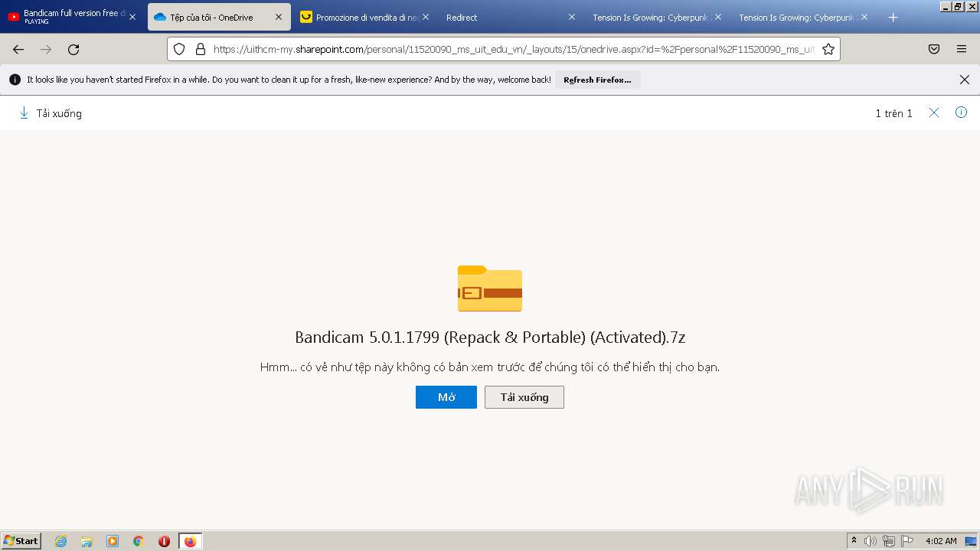980x551 pixels.
Task: Open Google Chrome from the taskbar
Action: click(139, 541)
